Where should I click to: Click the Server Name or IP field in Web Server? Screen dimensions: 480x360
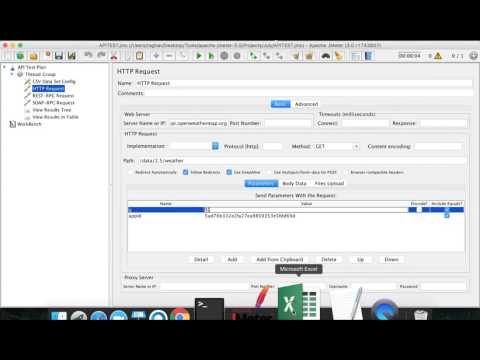coord(198,123)
